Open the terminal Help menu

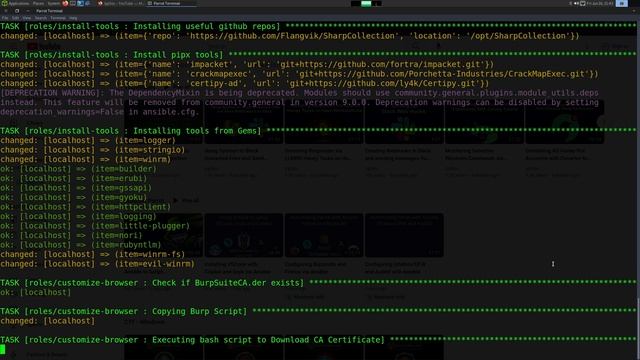click(73, 18)
